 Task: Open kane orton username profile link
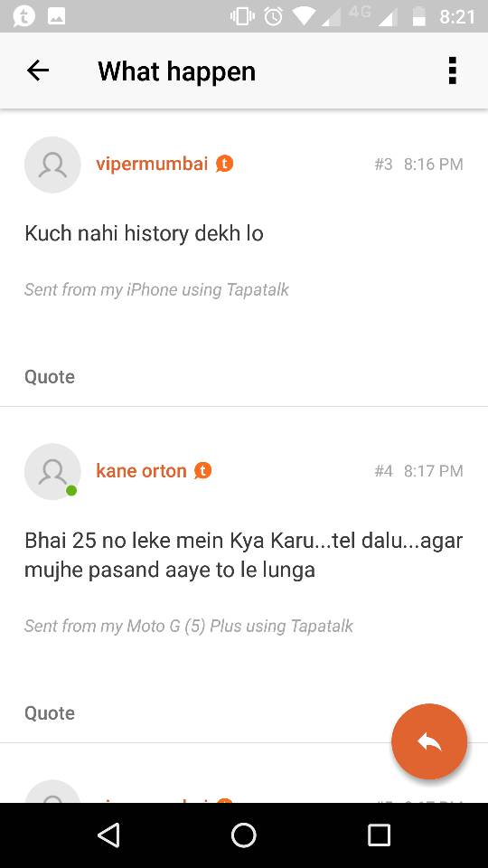(141, 470)
